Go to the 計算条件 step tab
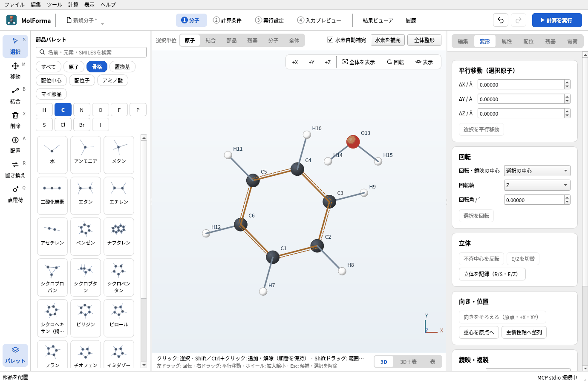This screenshot has height=383, width=588. tap(228, 20)
